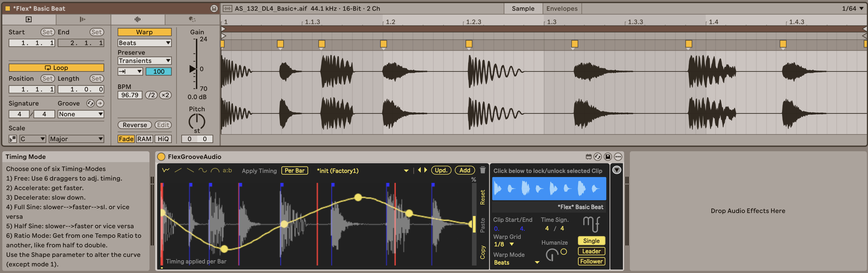
Task: Select Full Sine timing mode icon
Action: pyautogui.click(x=203, y=170)
